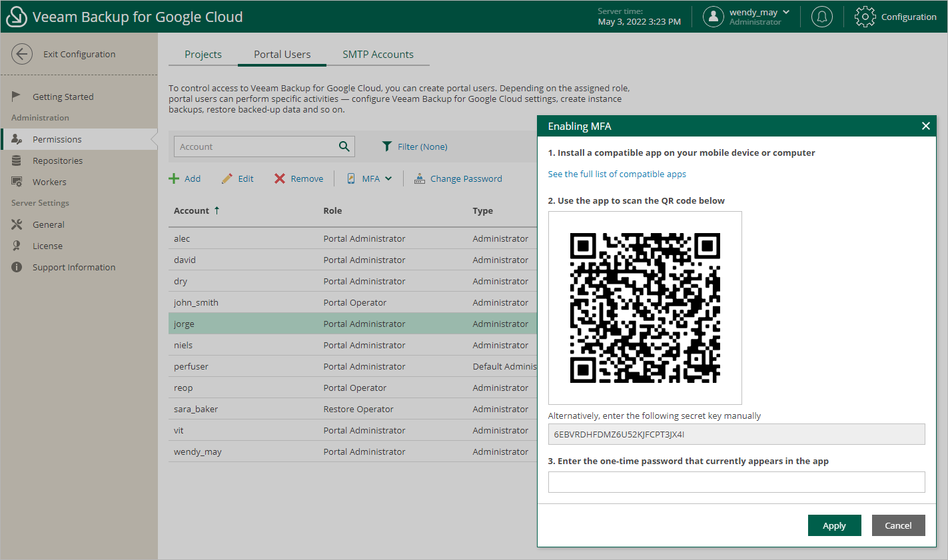Open Support Information page
948x560 pixels.
coord(79,267)
